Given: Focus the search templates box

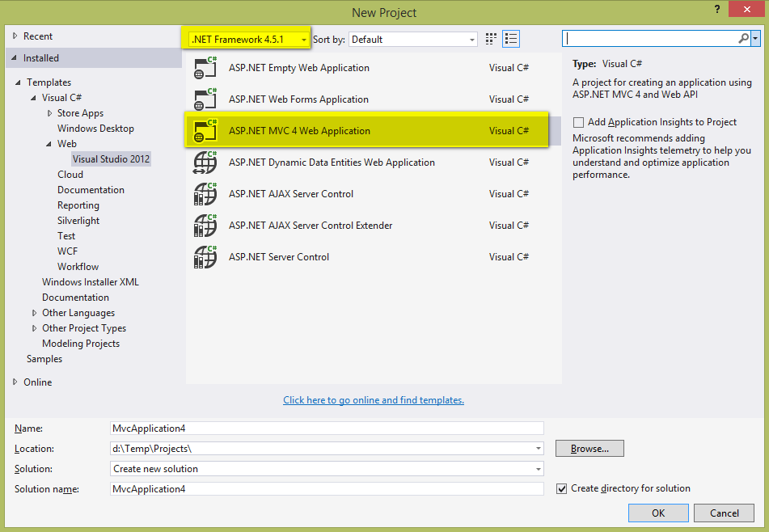Looking at the screenshot, I should [x=650, y=38].
